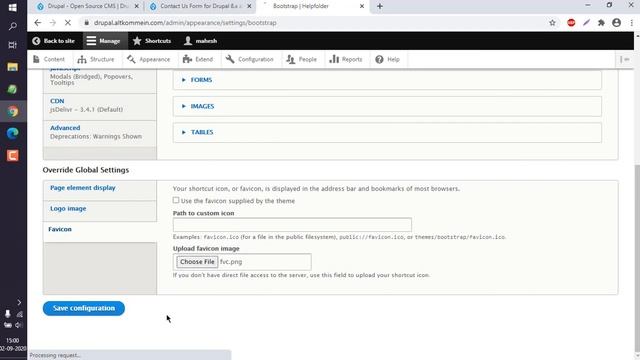This screenshot has height=360, width=640.
Task: Toggle toolbar orientation button
Action: coord(624,60)
